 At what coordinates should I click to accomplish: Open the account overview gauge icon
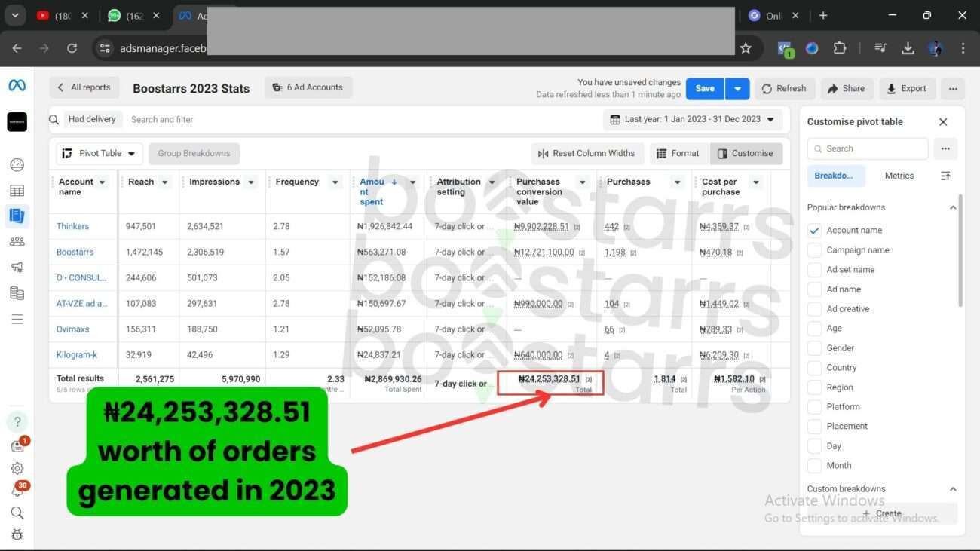17,165
